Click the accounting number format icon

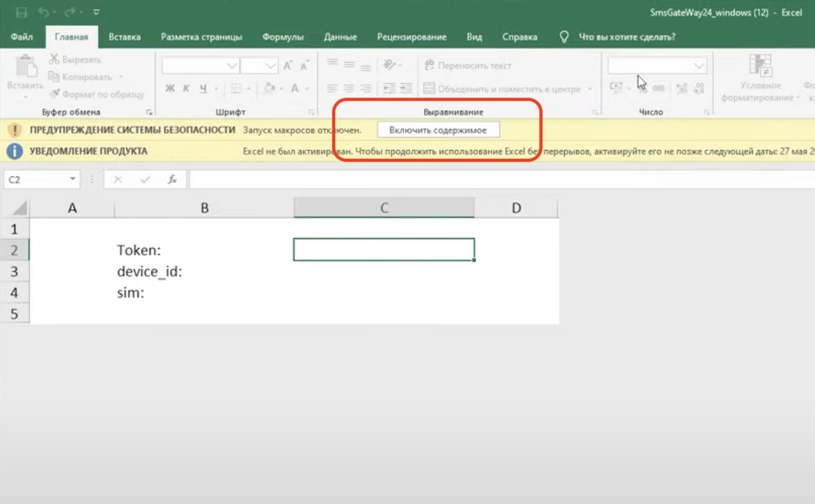tap(616, 88)
